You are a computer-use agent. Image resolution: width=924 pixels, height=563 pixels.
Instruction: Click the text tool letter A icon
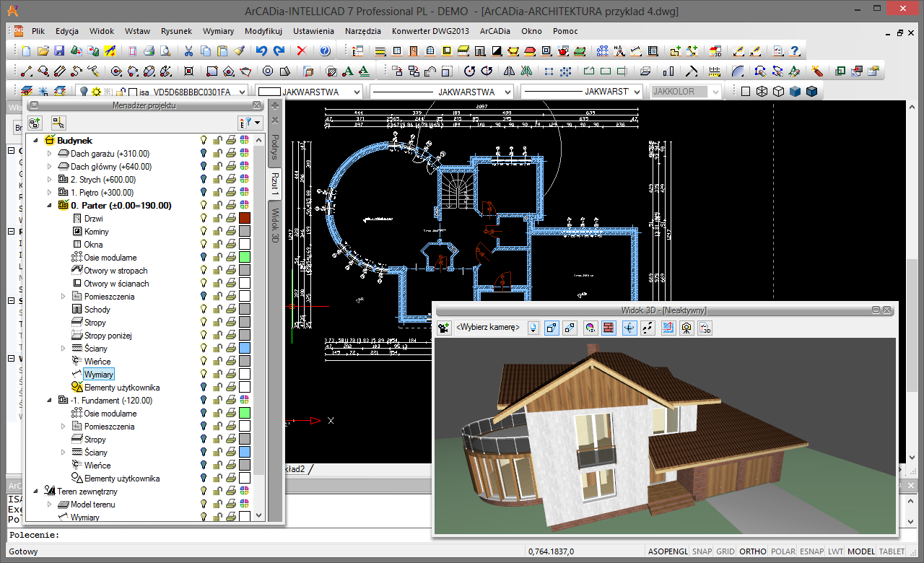(348, 71)
